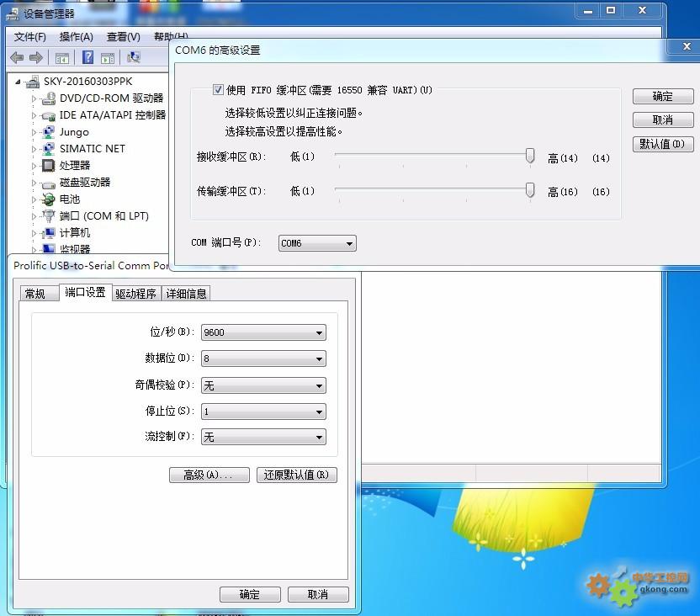Expand the 磁盘驱动器 node arrow
Viewport: 700px width, 616px height.
pos(34,183)
